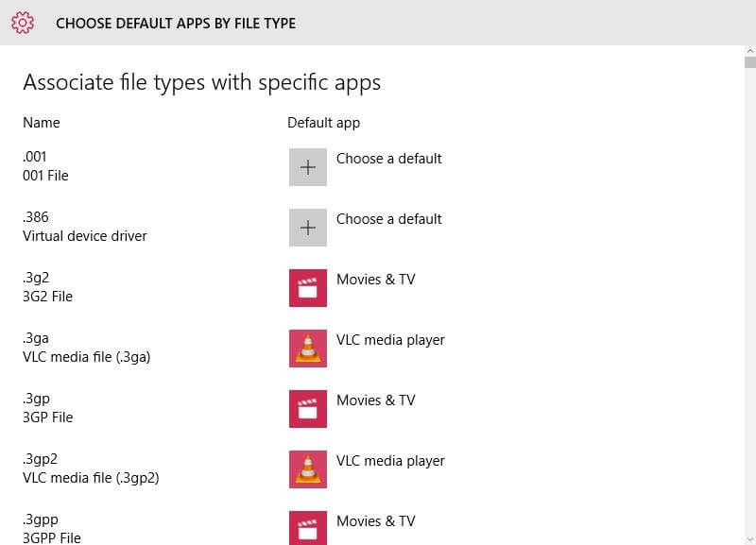
Task: Choose a default app for .386 driver
Action: pyautogui.click(x=389, y=219)
